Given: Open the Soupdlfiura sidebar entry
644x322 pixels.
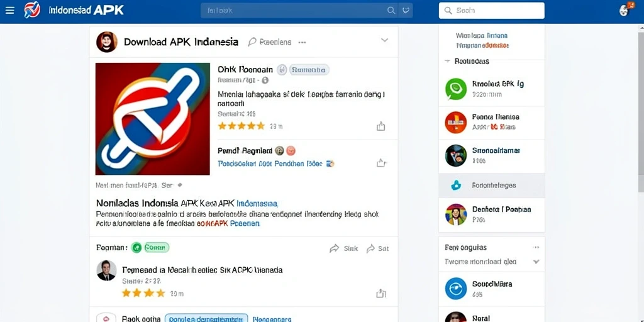Looking at the screenshot, I should point(492,289).
